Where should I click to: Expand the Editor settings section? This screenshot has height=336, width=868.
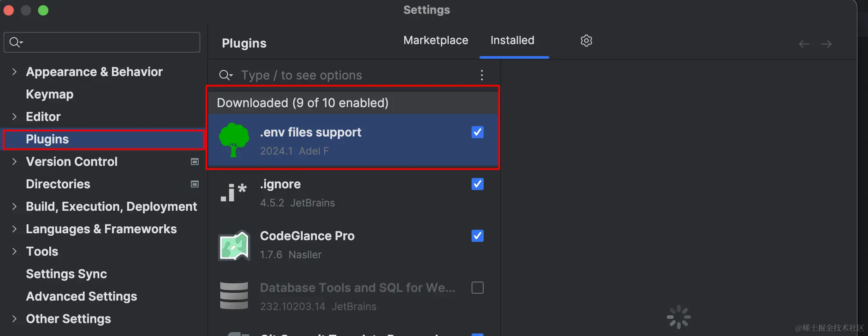pyautogui.click(x=14, y=117)
